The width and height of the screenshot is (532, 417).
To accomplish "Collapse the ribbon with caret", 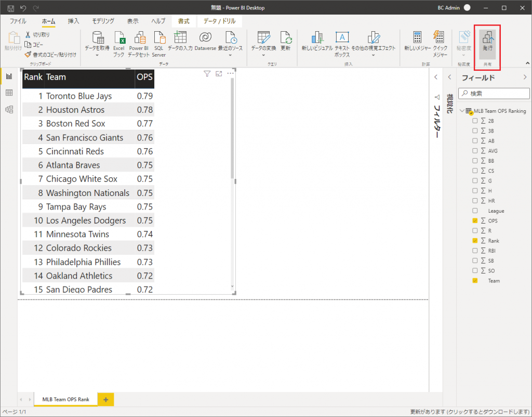I will pos(528,63).
